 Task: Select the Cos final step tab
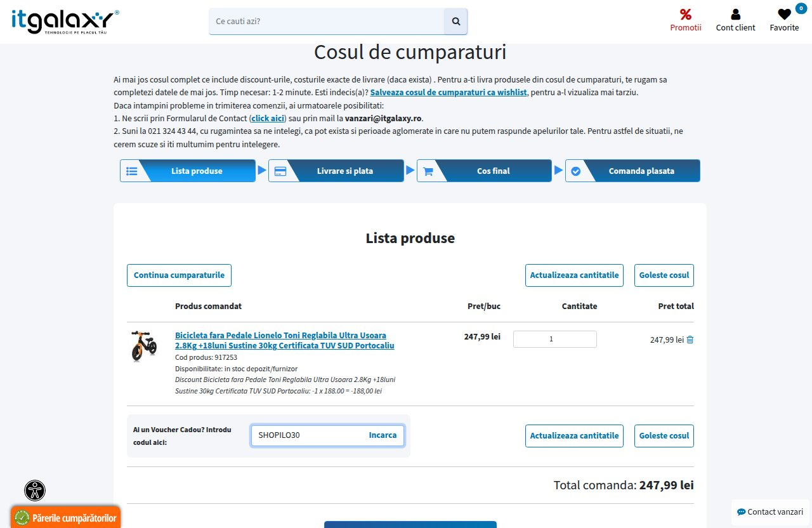pos(484,171)
